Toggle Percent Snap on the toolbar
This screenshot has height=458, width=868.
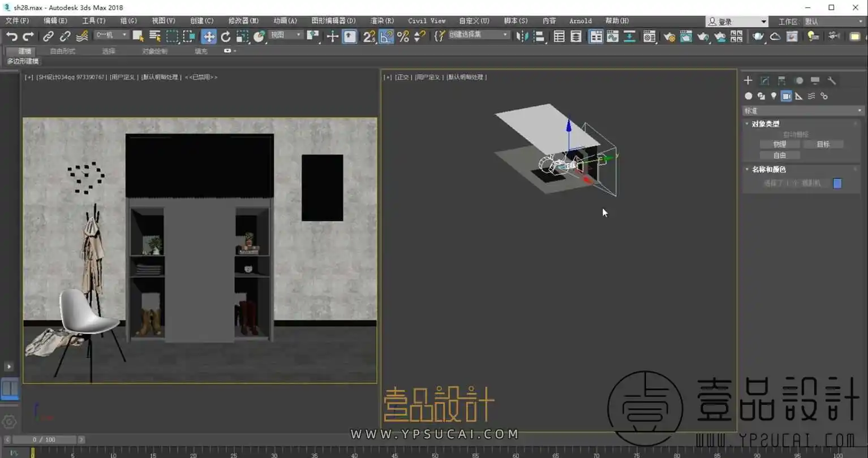(403, 36)
